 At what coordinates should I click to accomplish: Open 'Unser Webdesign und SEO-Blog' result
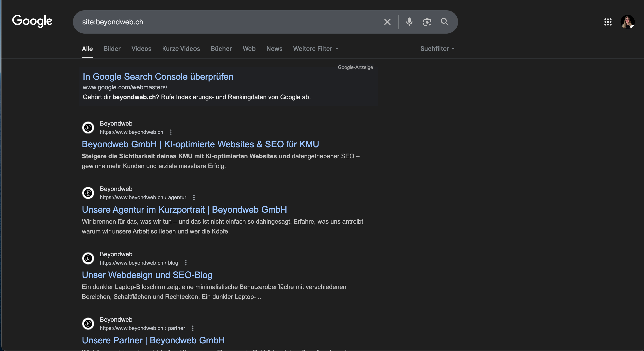(147, 275)
